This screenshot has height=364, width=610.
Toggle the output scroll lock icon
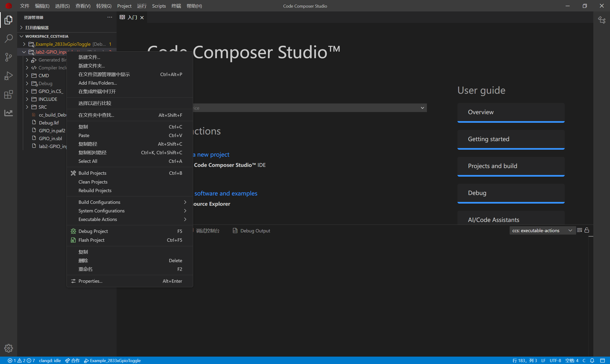pos(587,230)
